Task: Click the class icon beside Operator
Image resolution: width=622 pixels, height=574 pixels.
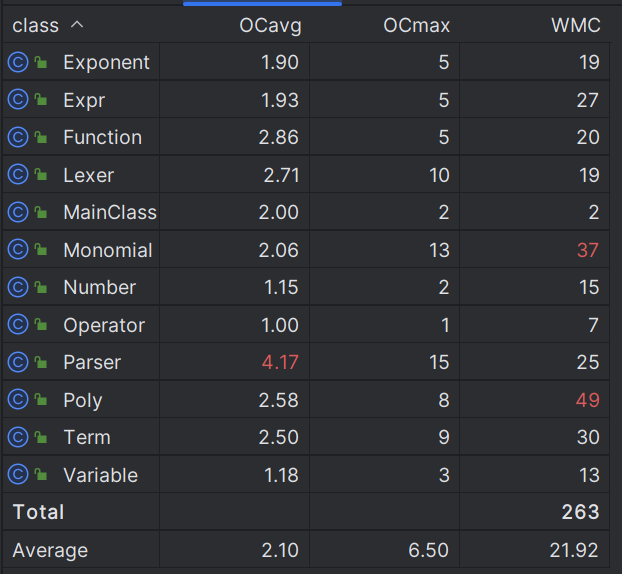Action: click(x=18, y=325)
